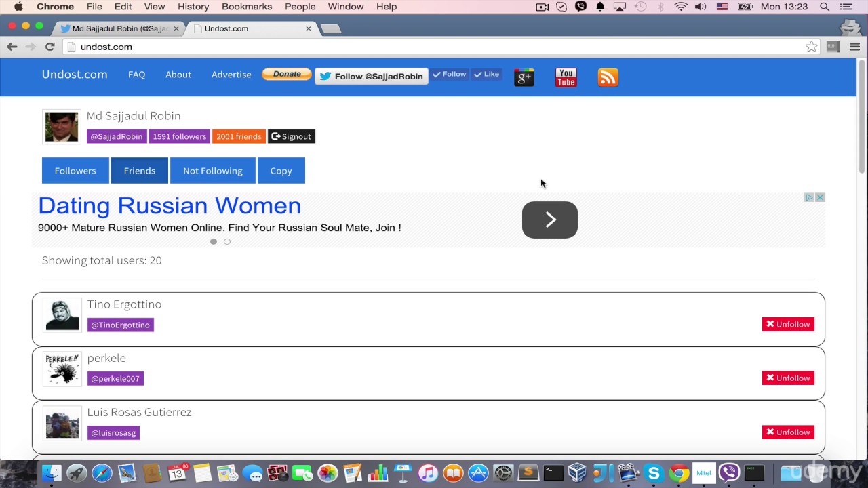Open Calendar from the dock
Image resolution: width=868 pixels, height=488 pixels.
[x=177, y=472]
